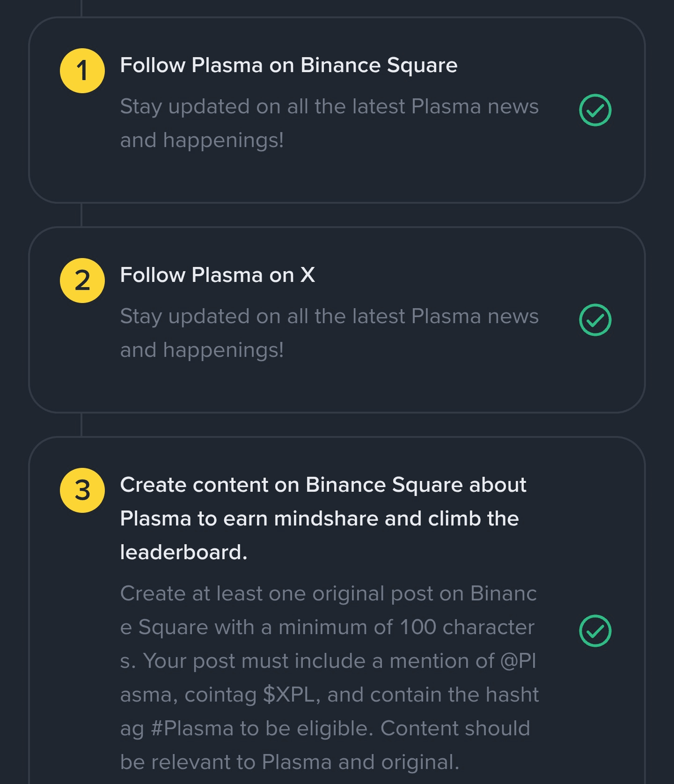Screen dimensions: 674x784
Task: Tap the post requirements paragraph in step 3
Action: tap(329, 677)
